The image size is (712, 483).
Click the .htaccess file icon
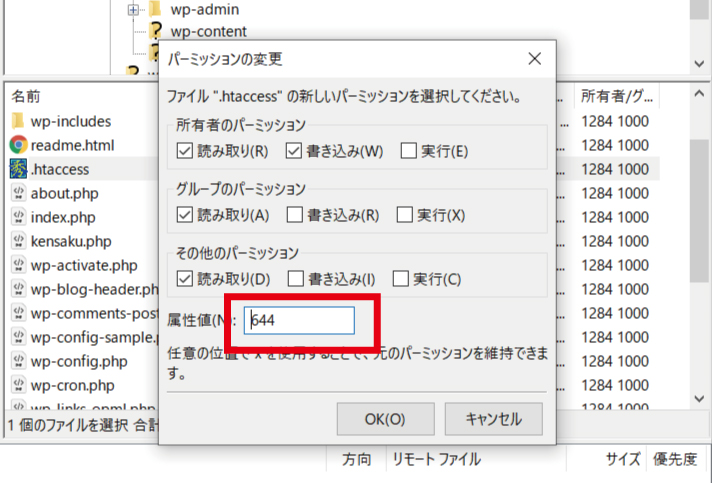(18, 169)
